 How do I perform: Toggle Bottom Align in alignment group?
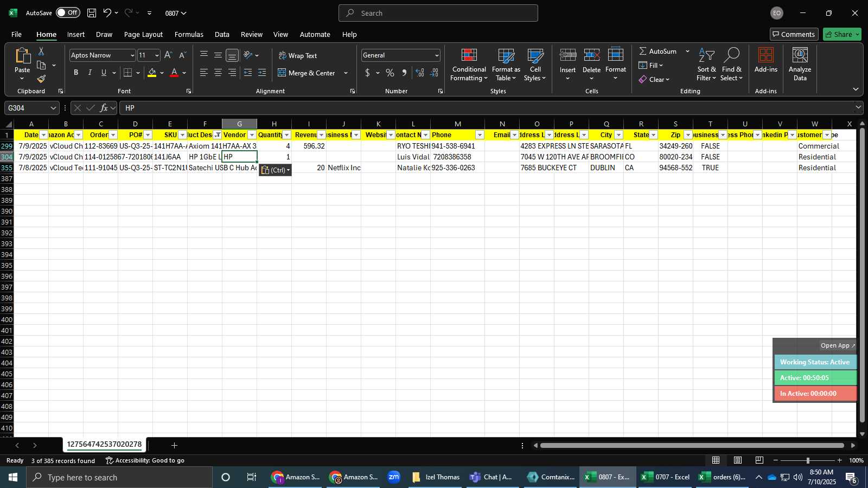coord(232,55)
